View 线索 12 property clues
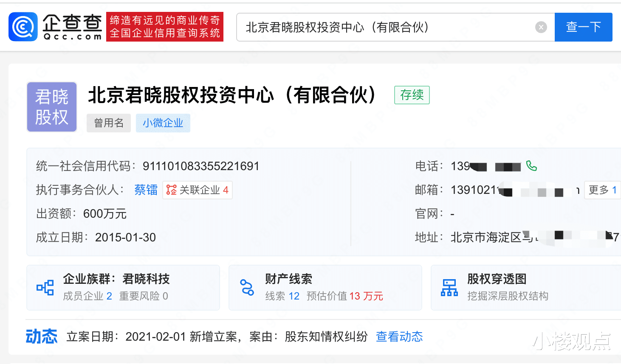 282,296
